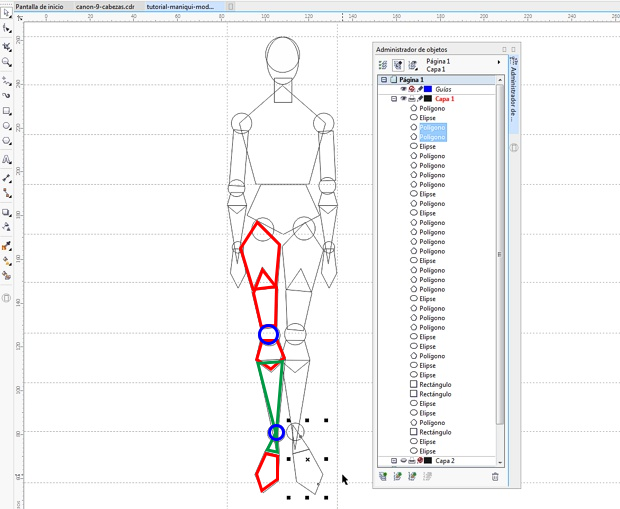The width and height of the screenshot is (620, 509).
Task: Collapse the Página 1 tree node
Action: tap(384, 79)
